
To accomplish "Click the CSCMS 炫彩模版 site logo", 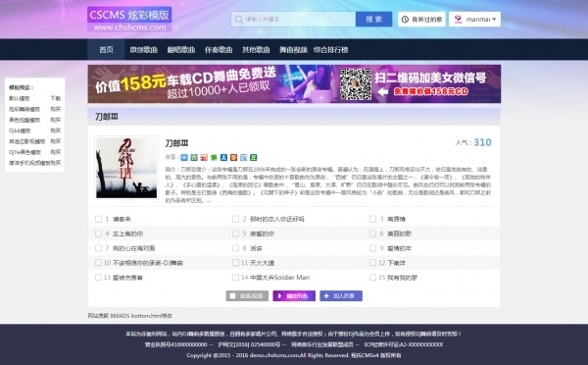I will [129, 20].
